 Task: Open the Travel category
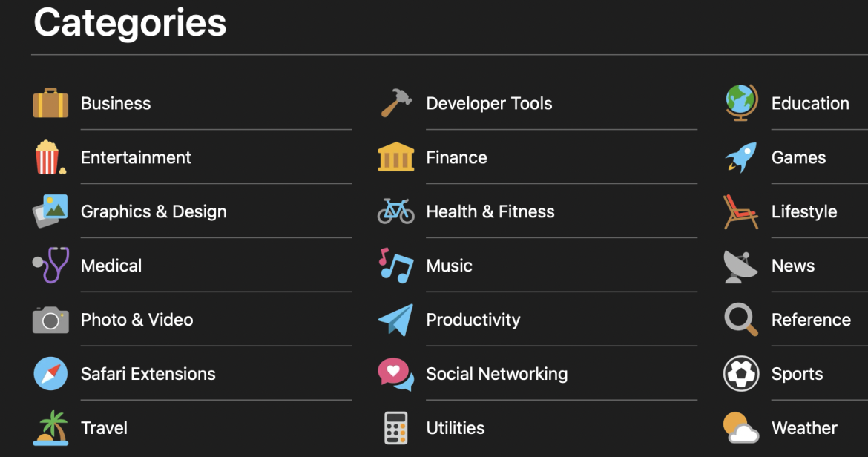(104, 428)
